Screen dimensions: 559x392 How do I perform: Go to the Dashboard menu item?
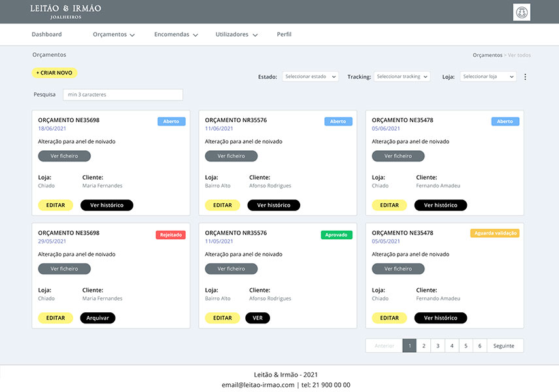[x=46, y=34]
